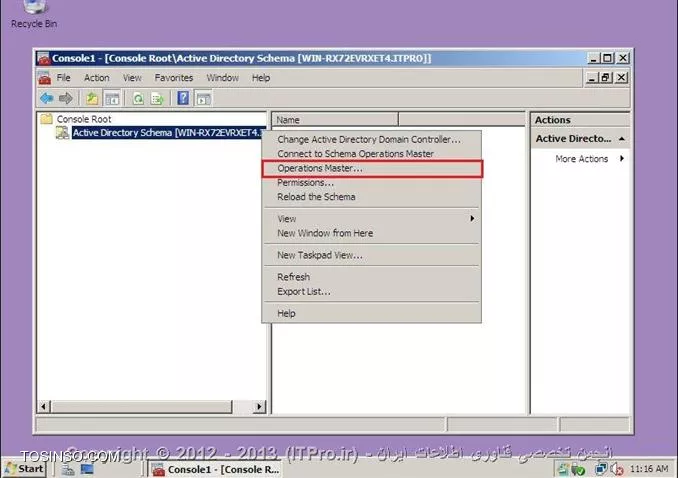
Task: Expand the More Actions arrow
Action: pyautogui.click(x=622, y=158)
